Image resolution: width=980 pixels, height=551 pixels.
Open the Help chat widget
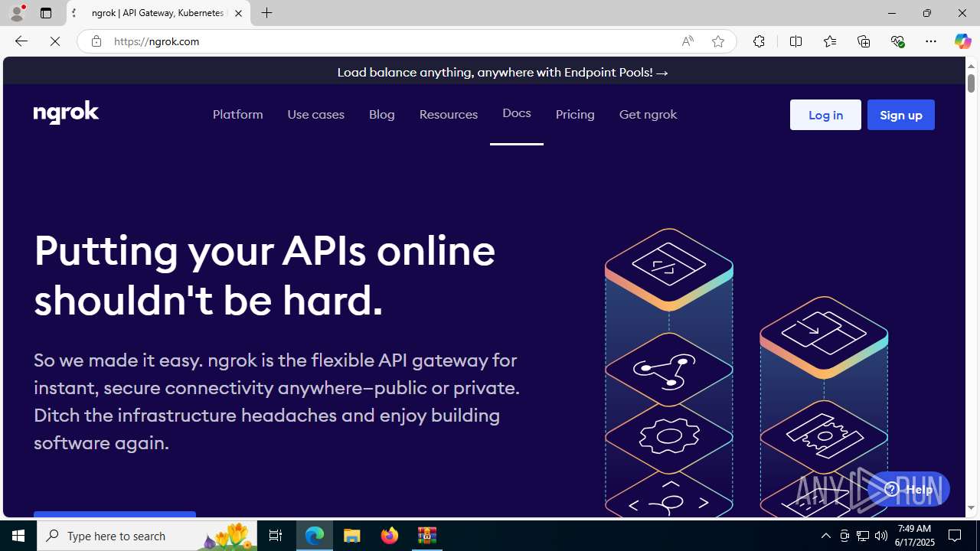point(908,489)
